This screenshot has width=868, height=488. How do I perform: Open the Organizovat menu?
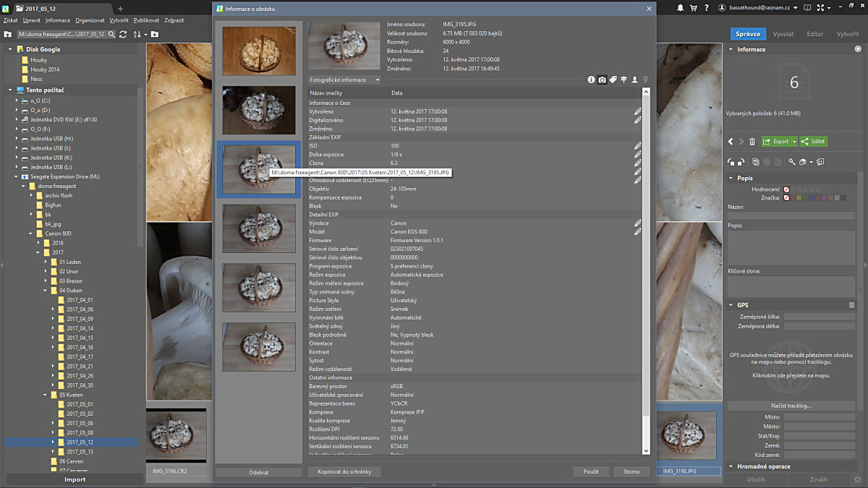[x=90, y=20]
